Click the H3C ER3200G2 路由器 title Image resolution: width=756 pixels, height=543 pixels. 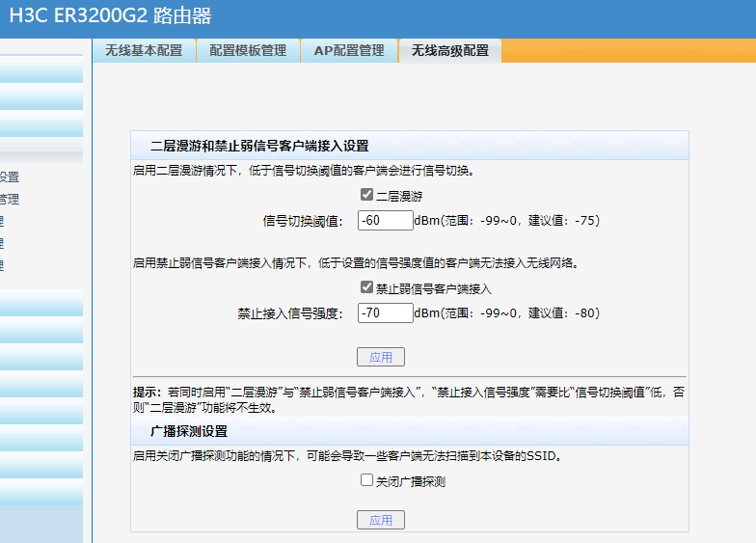click(110, 15)
